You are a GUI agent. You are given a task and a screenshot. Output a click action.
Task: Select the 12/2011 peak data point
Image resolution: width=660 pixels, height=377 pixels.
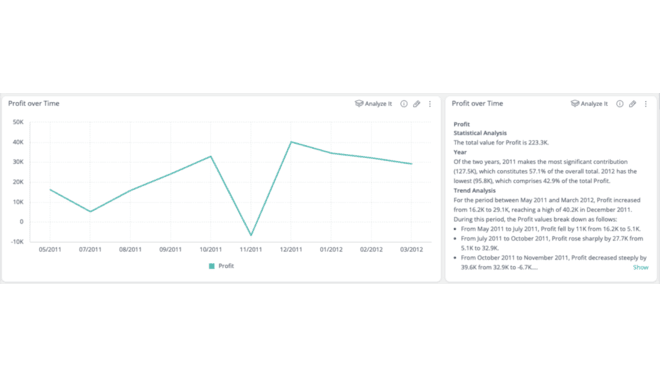[291, 142]
